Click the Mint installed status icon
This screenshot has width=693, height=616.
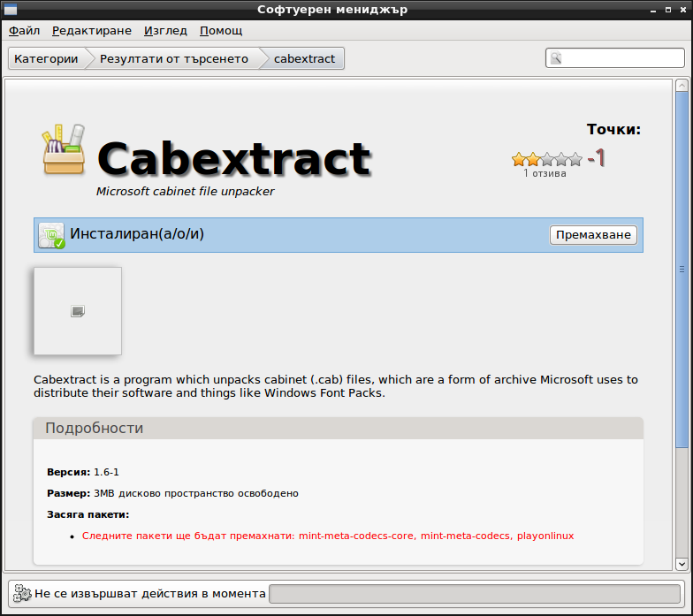click(51, 235)
